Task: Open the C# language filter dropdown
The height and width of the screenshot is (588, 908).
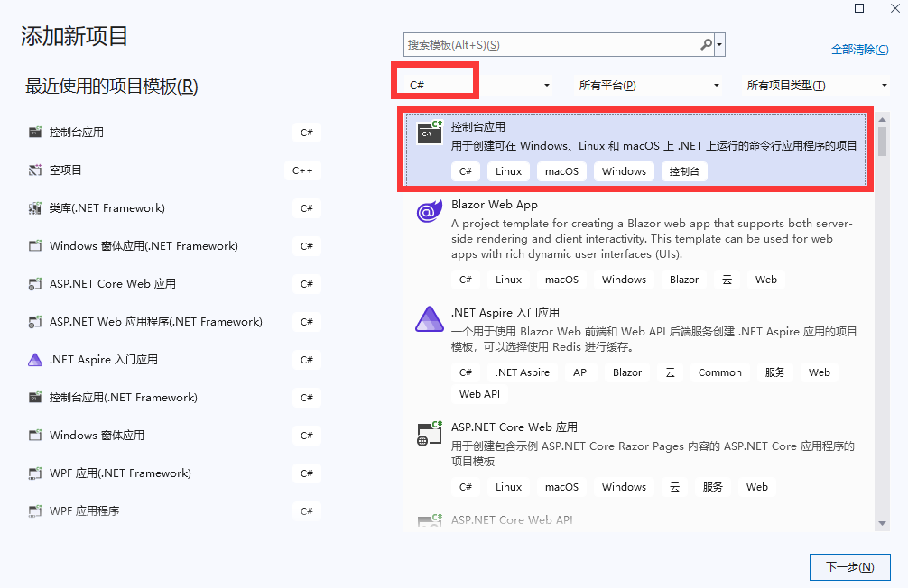Action: click(547, 85)
